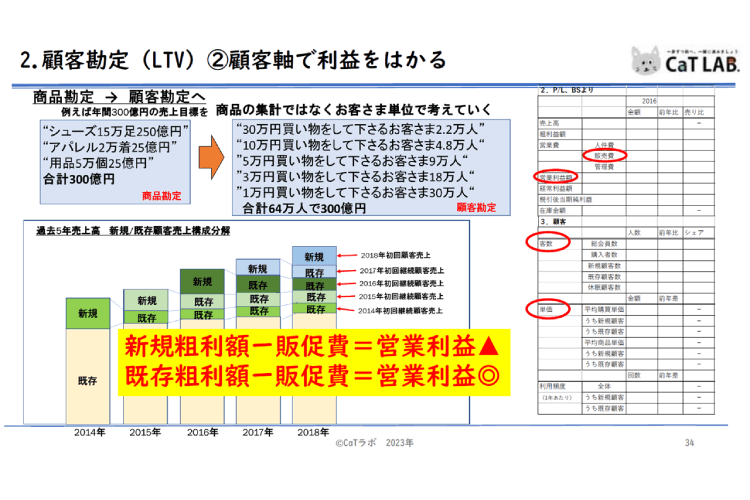Select the line about 30万円 customers 2.2万人
This screenshot has height=500, width=750.
(x=360, y=129)
